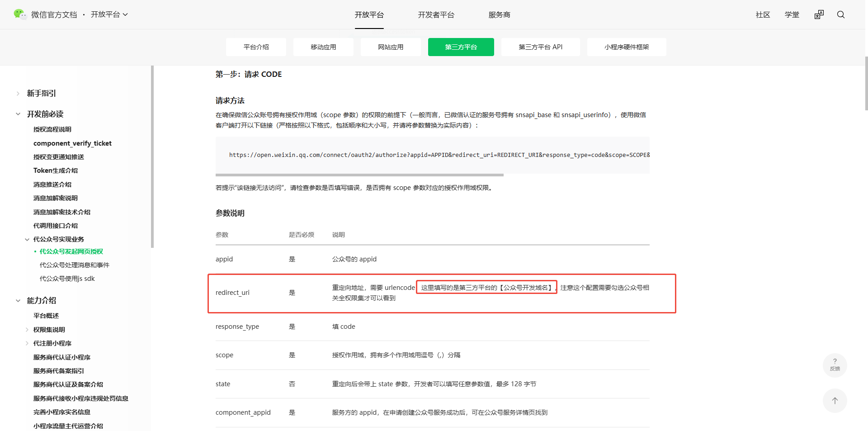
Task: Collapse the 代公众号实现业务 tree node
Action: tap(27, 240)
